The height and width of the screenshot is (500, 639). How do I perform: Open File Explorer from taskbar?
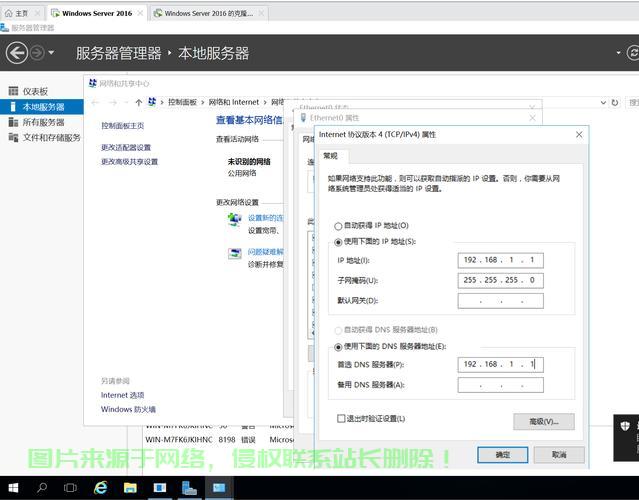tap(130, 488)
